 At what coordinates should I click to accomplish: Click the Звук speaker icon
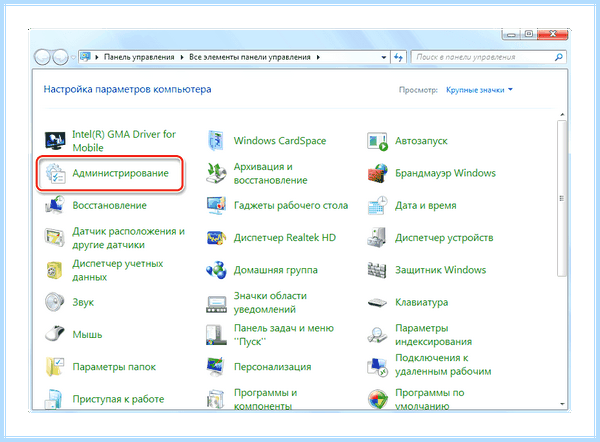[54, 302]
